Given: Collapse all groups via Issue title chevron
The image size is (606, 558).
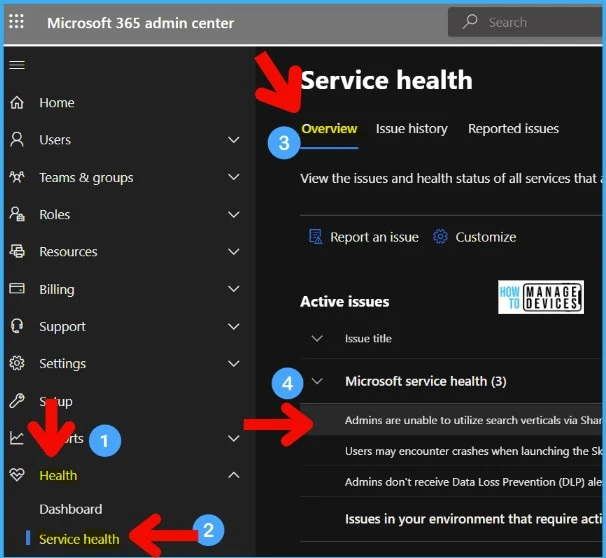Looking at the screenshot, I should click(317, 339).
